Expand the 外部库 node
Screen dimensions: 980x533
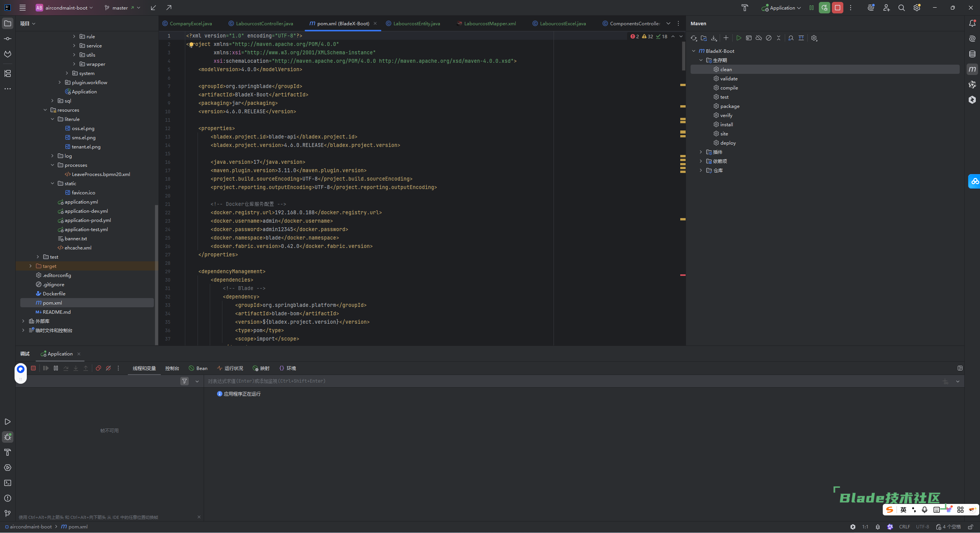point(23,321)
